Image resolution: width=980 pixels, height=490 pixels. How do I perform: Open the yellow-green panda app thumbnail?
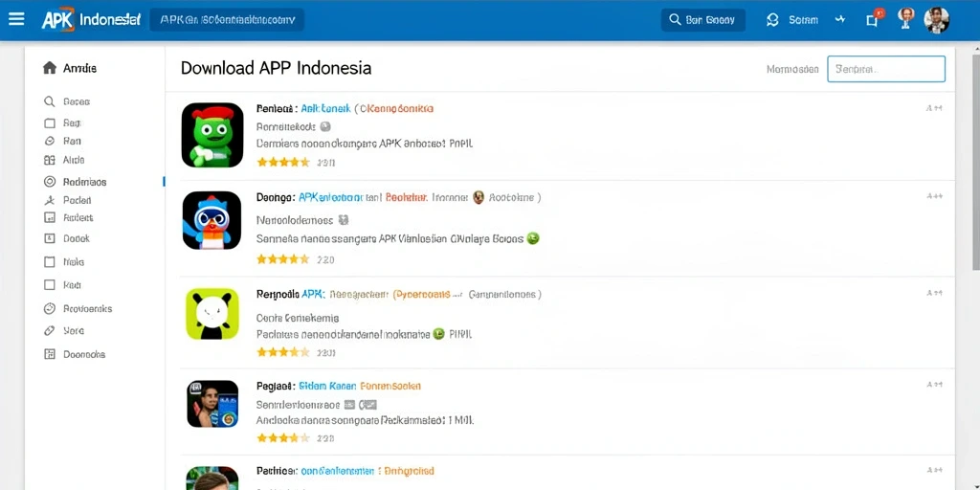pos(212,314)
